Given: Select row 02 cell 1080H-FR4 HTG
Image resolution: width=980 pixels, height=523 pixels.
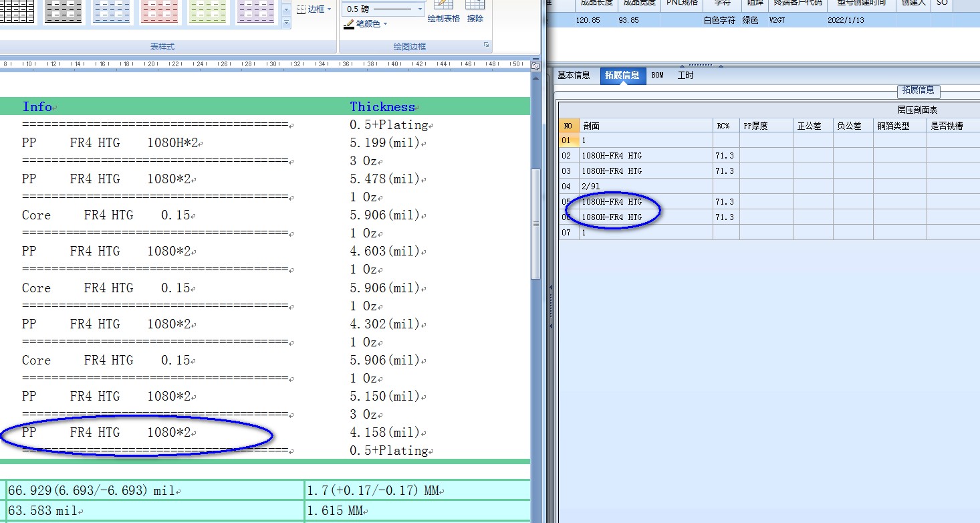Looking at the screenshot, I should (x=646, y=155).
